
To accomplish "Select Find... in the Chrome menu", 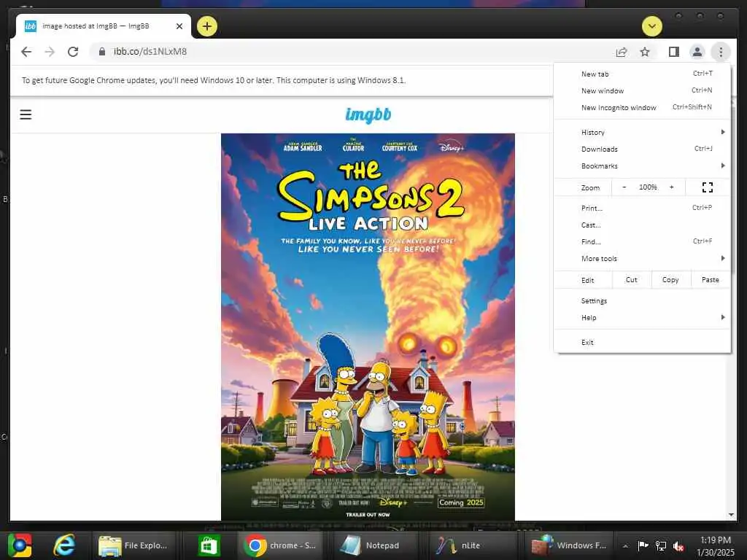I will [642, 241].
